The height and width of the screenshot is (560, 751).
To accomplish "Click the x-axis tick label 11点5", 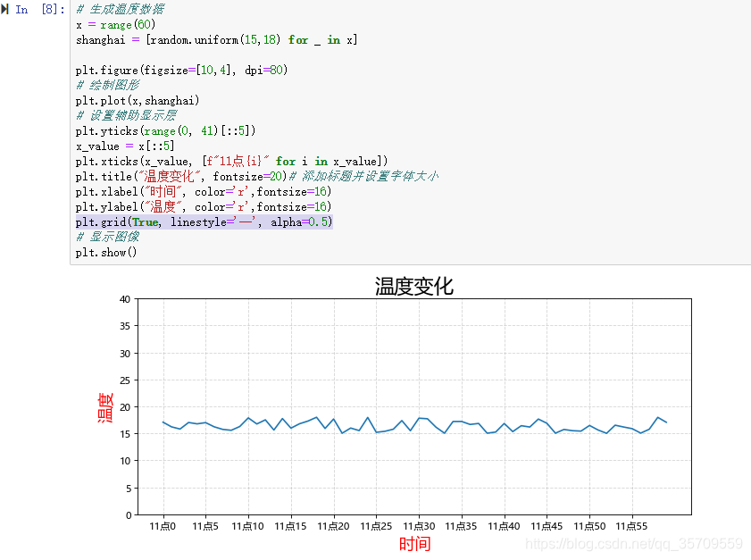I will tap(205, 526).
